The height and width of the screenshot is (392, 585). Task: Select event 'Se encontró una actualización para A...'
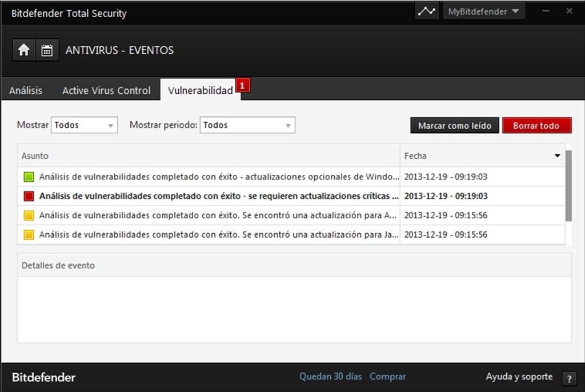(x=218, y=215)
